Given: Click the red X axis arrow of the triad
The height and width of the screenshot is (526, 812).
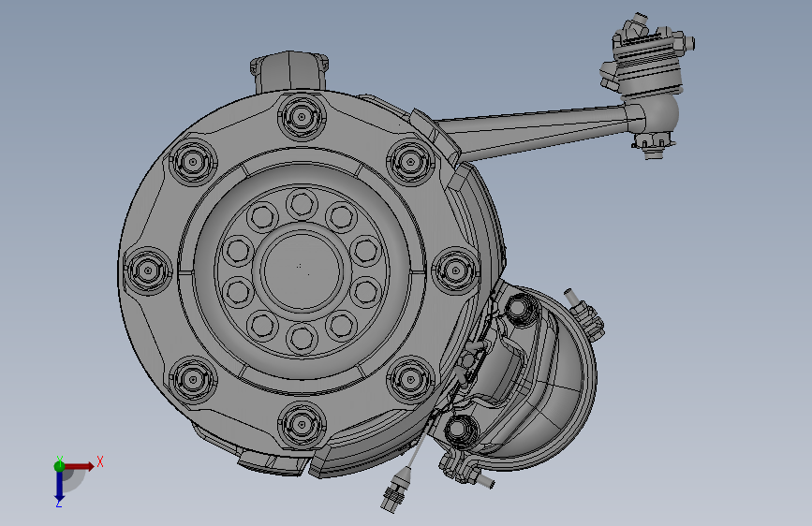Looking at the screenshot, I should 79,466.
